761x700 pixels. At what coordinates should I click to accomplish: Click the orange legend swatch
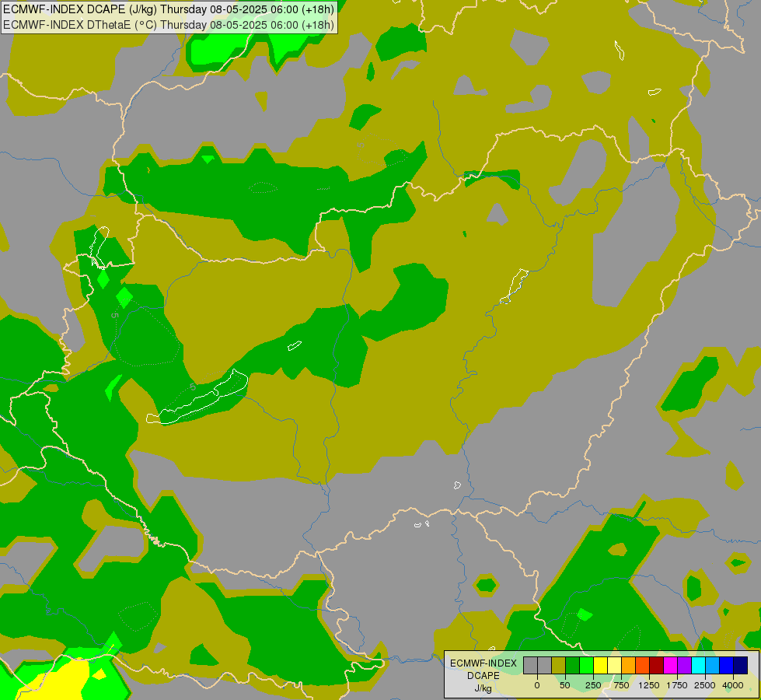(629, 665)
